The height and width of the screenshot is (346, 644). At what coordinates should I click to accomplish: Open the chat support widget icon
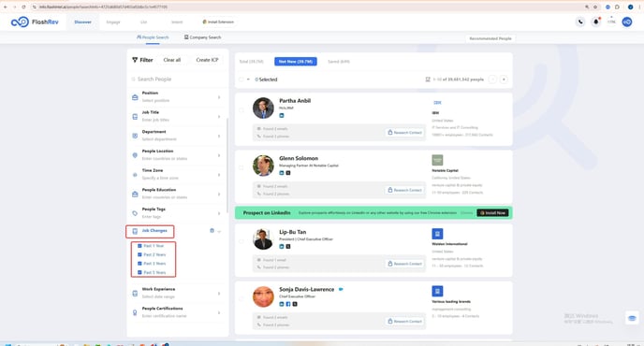632,318
